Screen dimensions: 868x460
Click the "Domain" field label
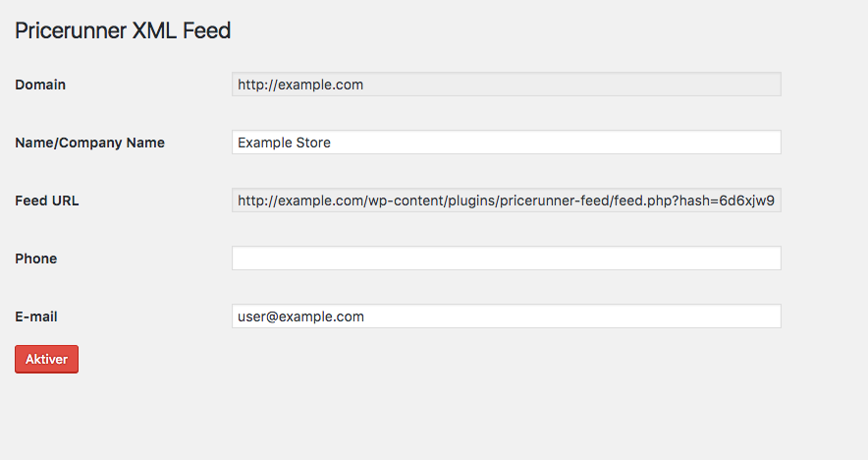click(40, 85)
